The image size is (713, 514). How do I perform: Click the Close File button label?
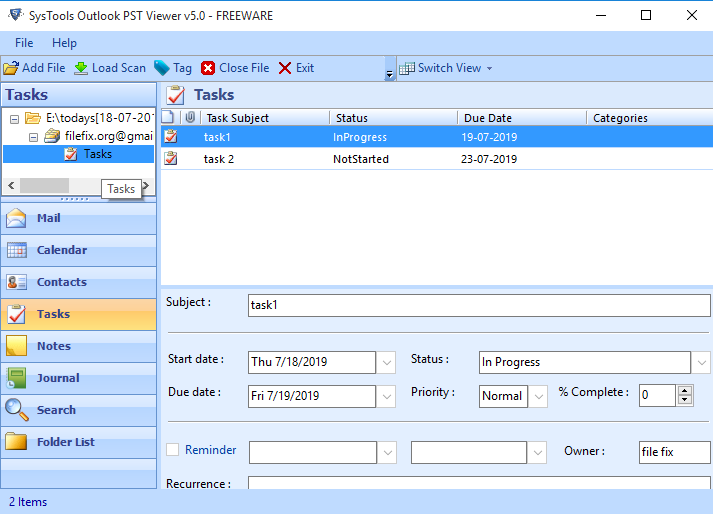(244, 68)
